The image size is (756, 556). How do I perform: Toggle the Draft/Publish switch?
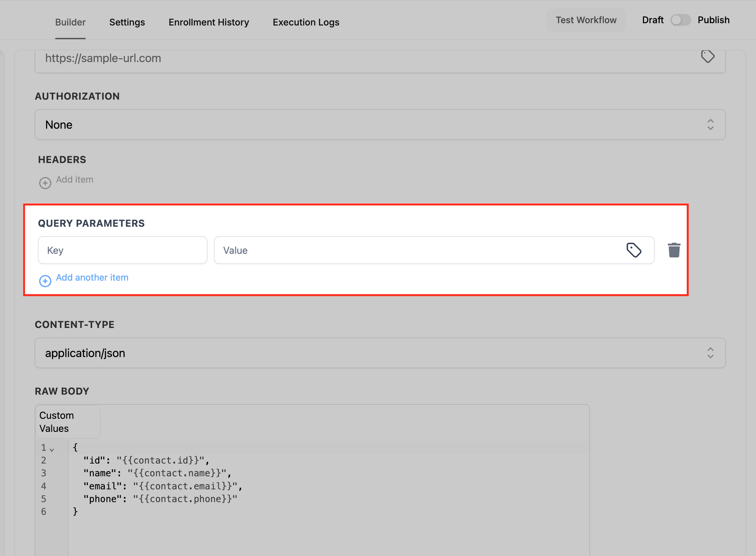pyautogui.click(x=680, y=20)
